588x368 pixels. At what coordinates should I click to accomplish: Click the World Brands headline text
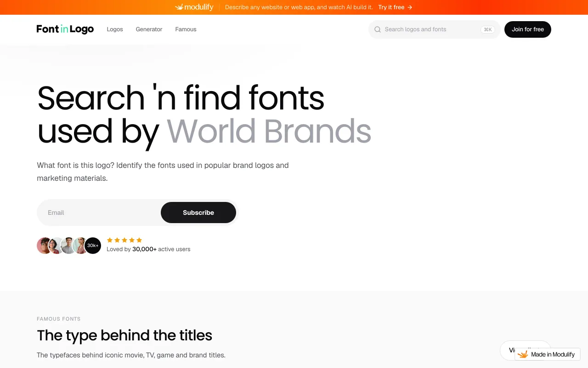coord(269,132)
